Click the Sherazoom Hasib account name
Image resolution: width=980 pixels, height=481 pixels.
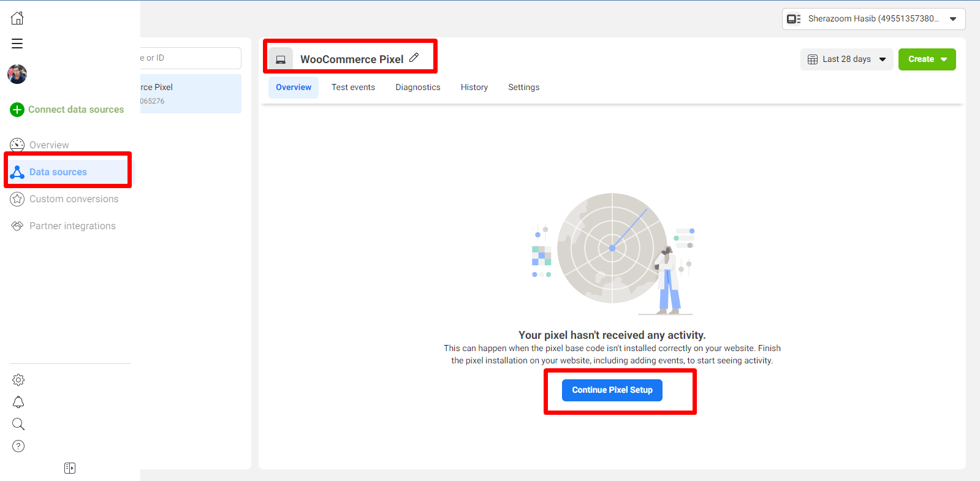tap(873, 19)
